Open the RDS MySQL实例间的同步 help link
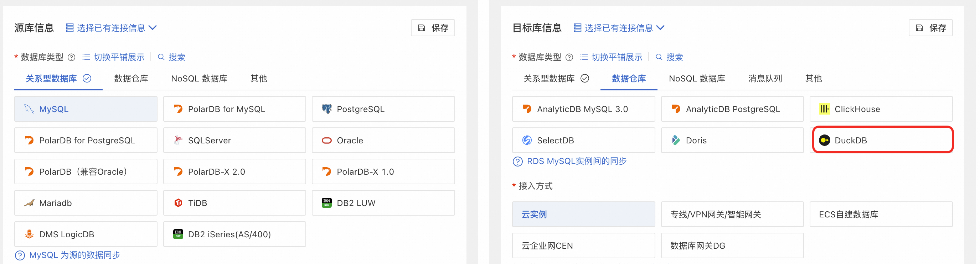 pyautogui.click(x=577, y=162)
